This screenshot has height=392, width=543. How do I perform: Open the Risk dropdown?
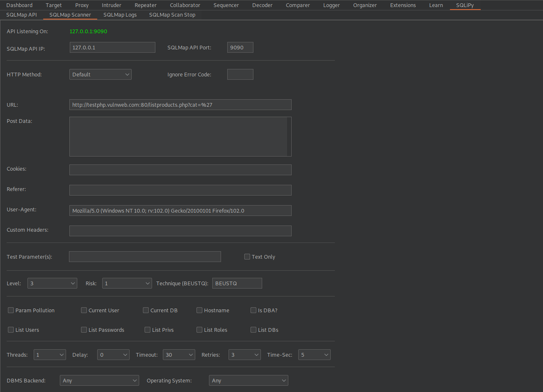127,283
